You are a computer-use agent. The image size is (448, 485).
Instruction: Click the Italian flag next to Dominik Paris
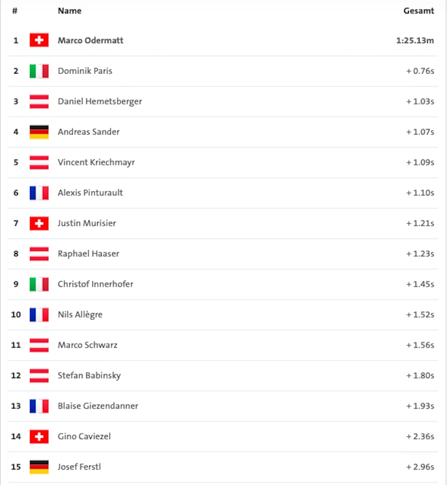(39, 71)
